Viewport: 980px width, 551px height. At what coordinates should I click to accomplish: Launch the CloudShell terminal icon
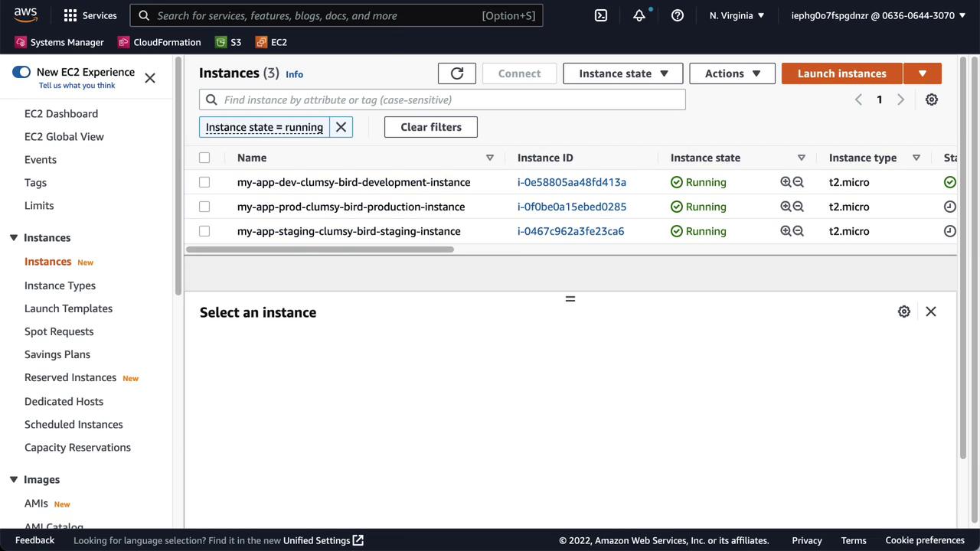601,15
